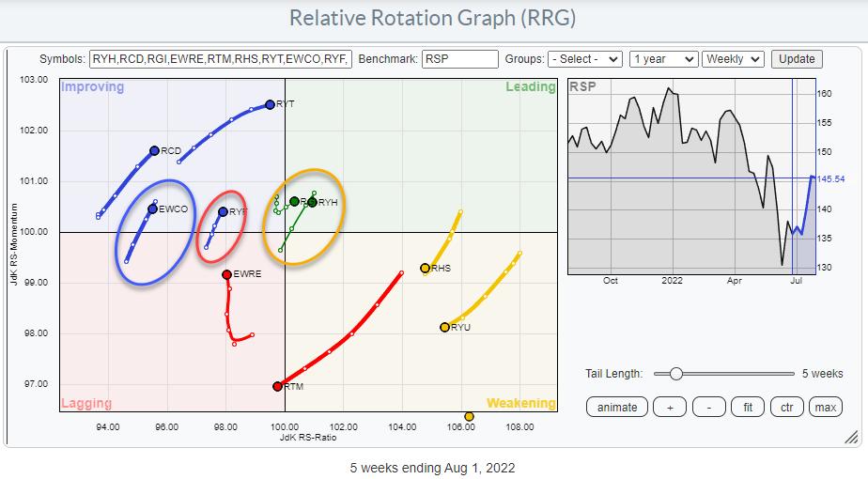
Task: Select the RCD data point marker
Action: (x=154, y=150)
